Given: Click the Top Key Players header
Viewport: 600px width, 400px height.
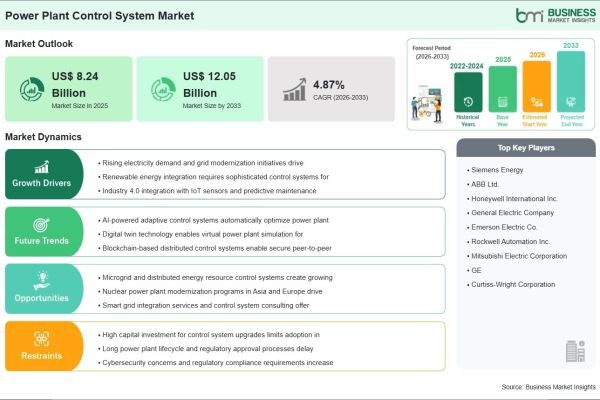Looking at the screenshot, I should click(526, 148).
